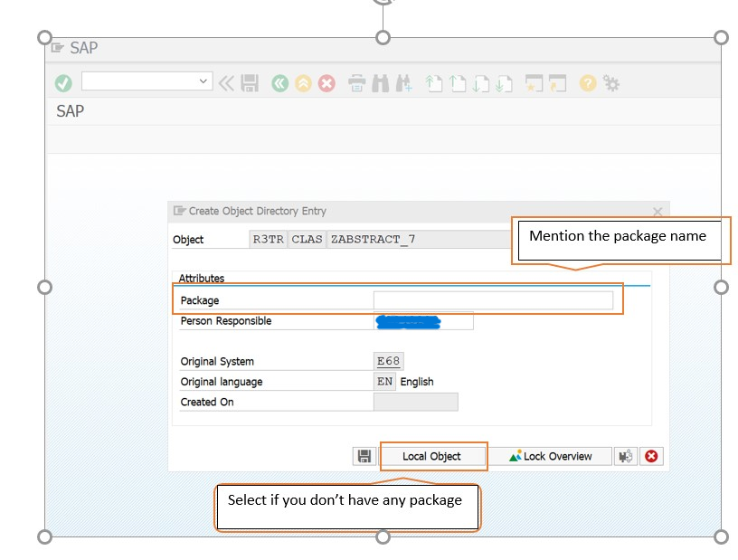Click the green Back arrow icon
The width and height of the screenshot is (738, 560).
(280, 83)
